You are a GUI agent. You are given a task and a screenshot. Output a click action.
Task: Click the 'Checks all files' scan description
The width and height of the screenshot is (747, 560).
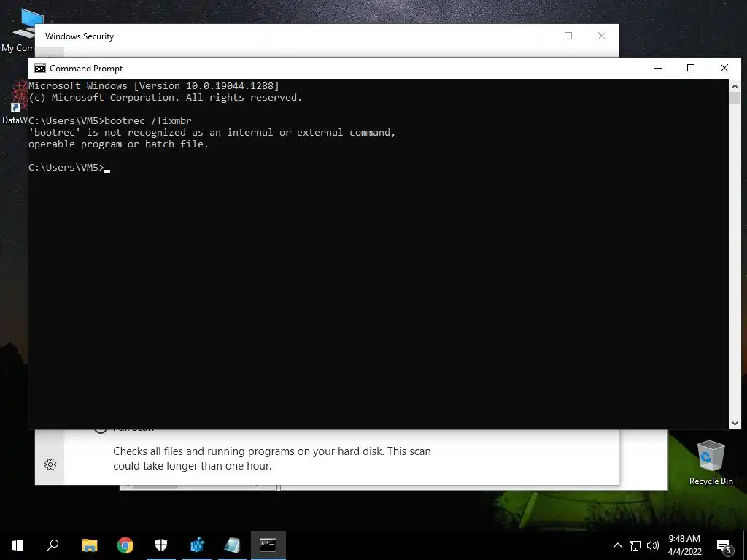[271, 458]
